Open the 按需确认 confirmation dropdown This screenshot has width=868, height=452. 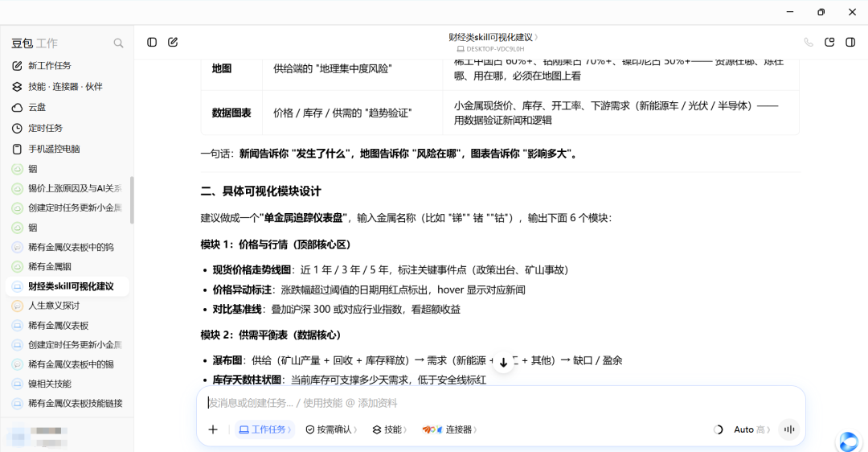[x=331, y=429]
